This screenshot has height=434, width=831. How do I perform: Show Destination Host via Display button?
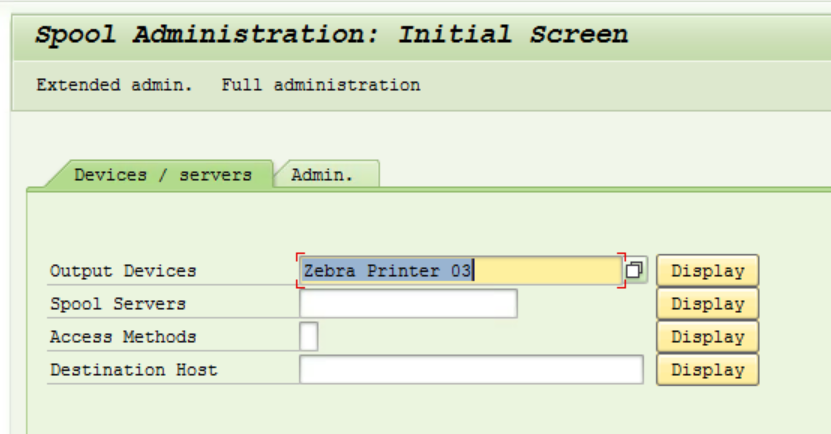(707, 370)
